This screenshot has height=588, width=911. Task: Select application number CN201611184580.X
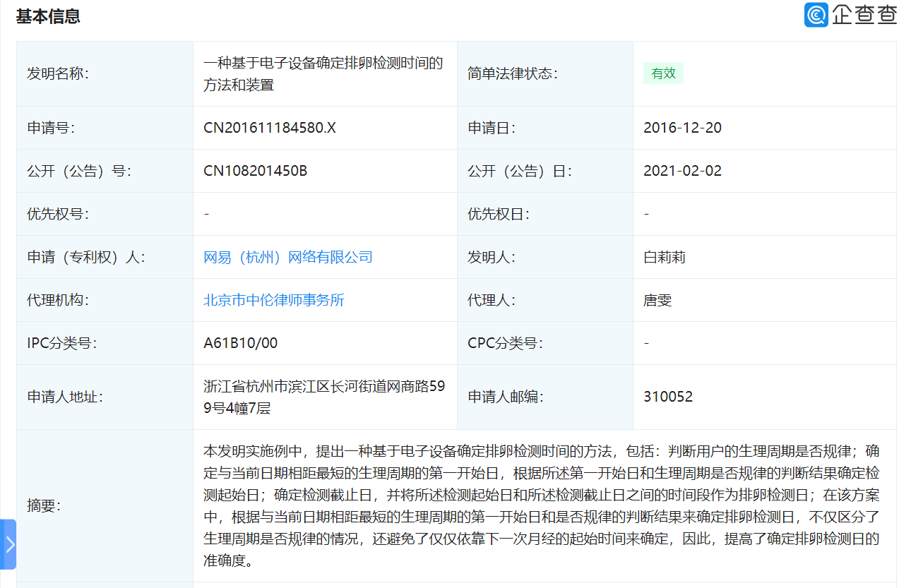click(x=270, y=128)
